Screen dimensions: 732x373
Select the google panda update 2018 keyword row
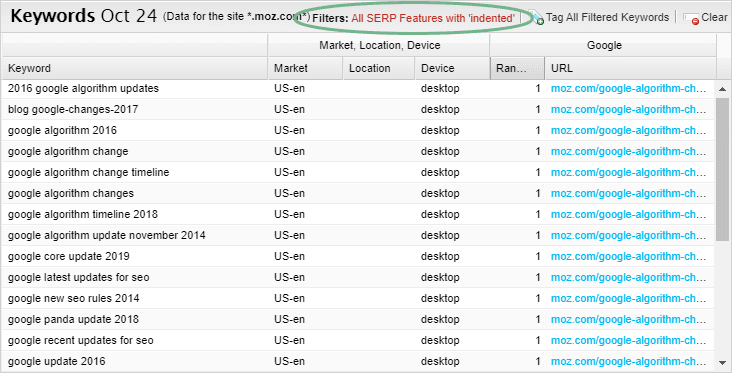coord(358,320)
